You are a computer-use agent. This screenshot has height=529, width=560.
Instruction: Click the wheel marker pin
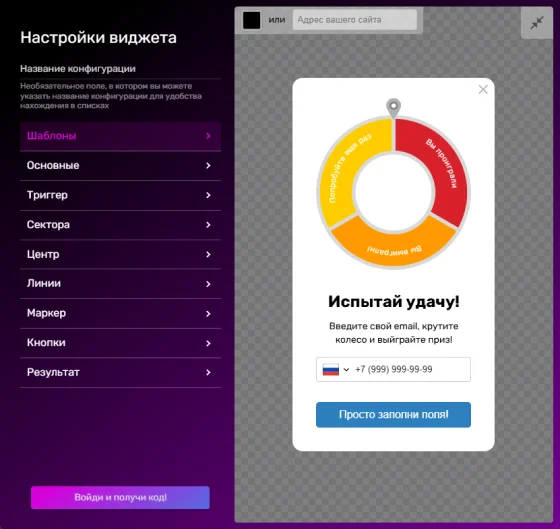tap(393, 108)
